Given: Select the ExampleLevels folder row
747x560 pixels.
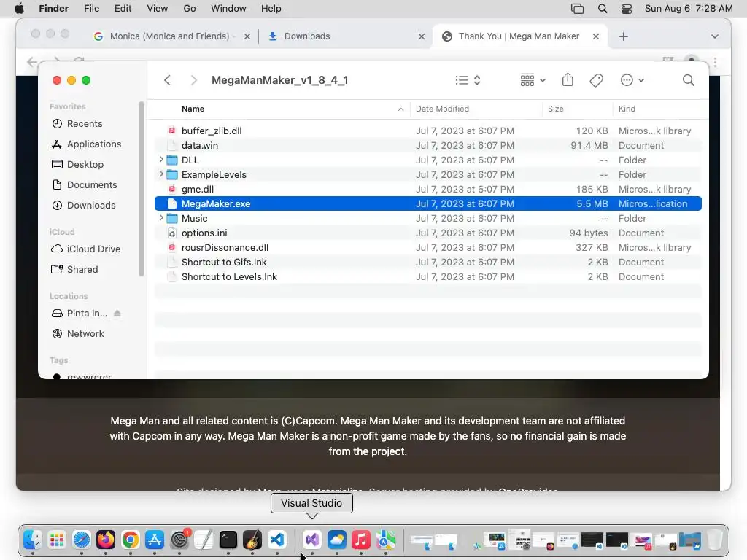Looking at the screenshot, I should pos(427,174).
